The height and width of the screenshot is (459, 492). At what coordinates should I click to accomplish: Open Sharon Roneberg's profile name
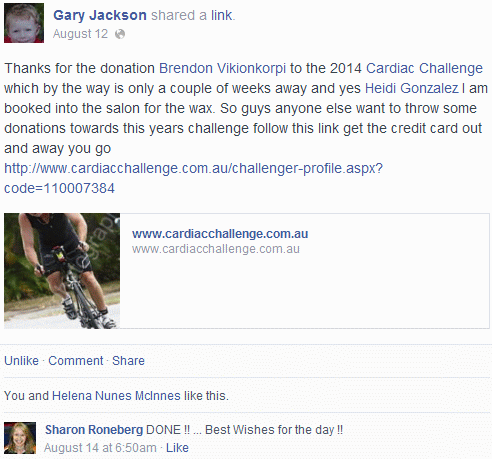[x=94, y=430]
